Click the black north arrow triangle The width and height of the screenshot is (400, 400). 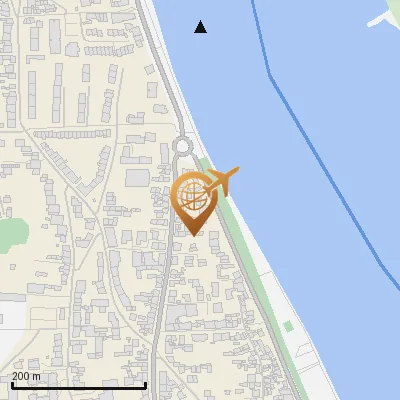click(200, 27)
